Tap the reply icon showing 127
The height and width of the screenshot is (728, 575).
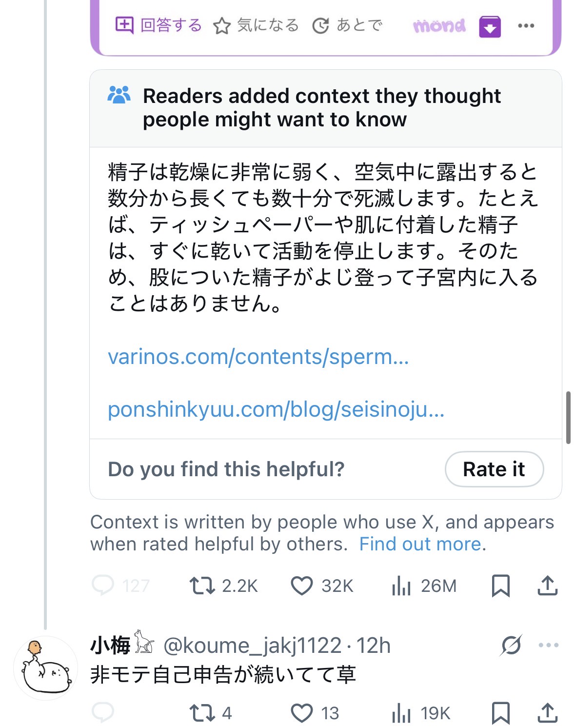pos(103,586)
